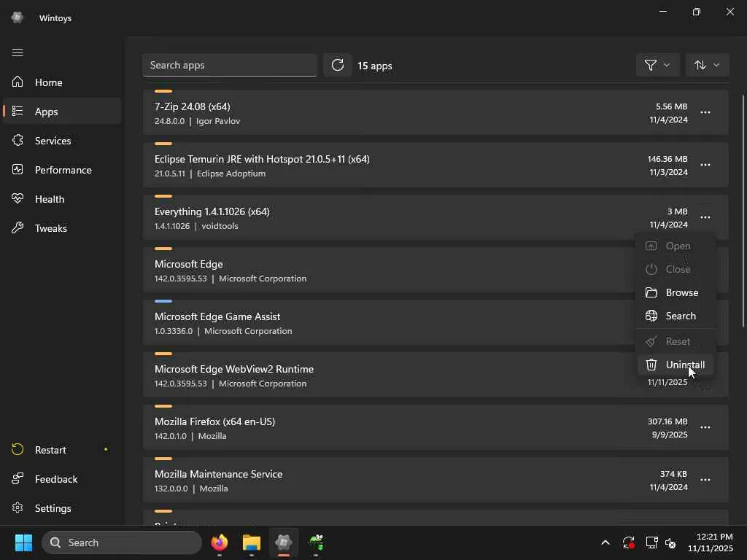Select the Eclipse Temurin JRE row
747x560 pixels.
pyautogui.click(x=436, y=165)
